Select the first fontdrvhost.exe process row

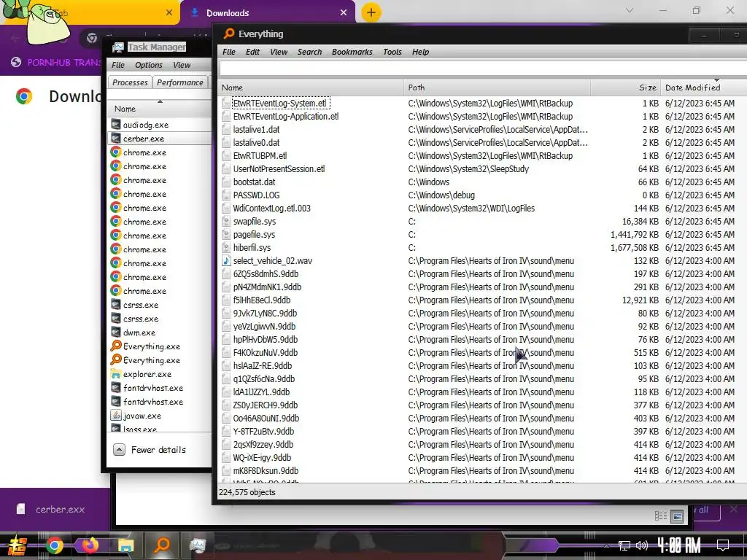(x=160, y=388)
